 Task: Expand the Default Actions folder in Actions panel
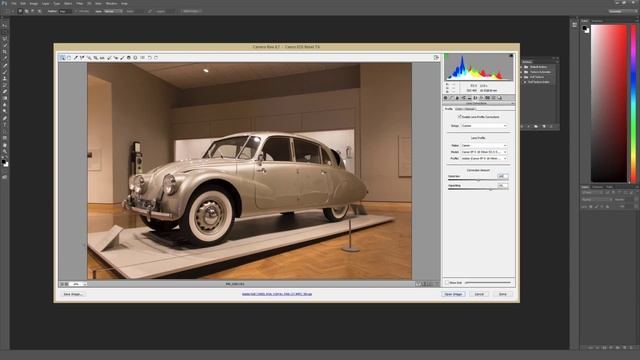[x=522, y=67]
